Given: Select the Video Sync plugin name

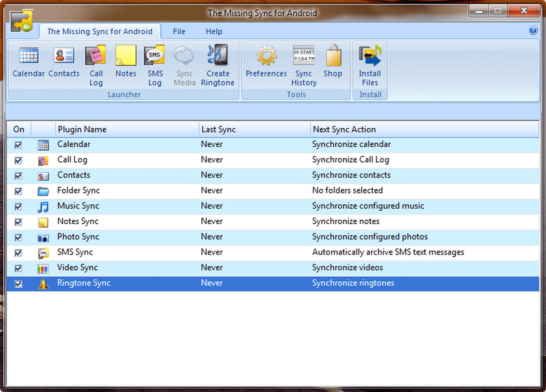Looking at the screenshot, I should click(x=77, y=268).
